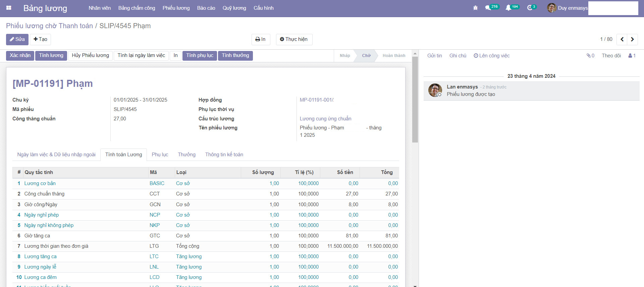This screenshot has height=287, width=644.
Task: Open the conversations messages icon
Action: 488,8
